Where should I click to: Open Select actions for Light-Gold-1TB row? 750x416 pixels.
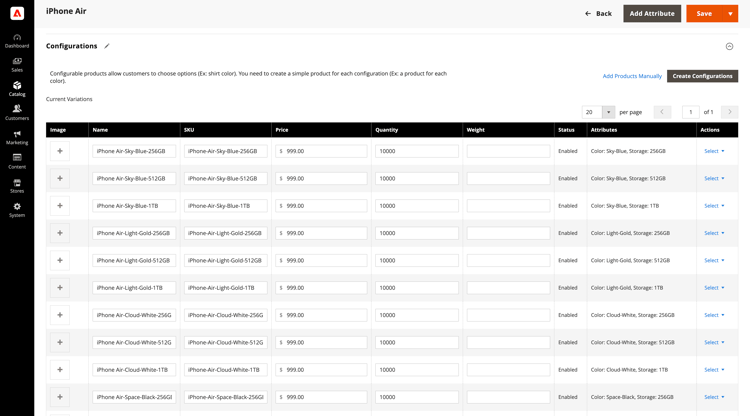click(x=714, y=288)
